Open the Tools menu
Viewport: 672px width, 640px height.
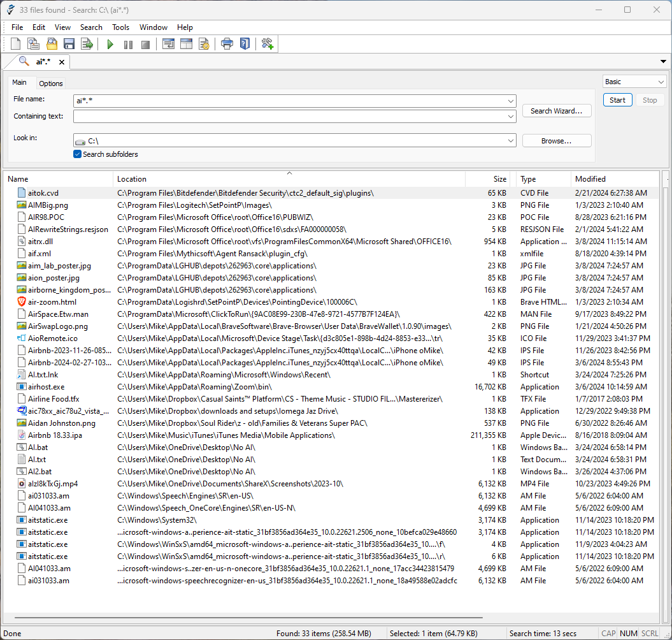click(x=120, y=27)
